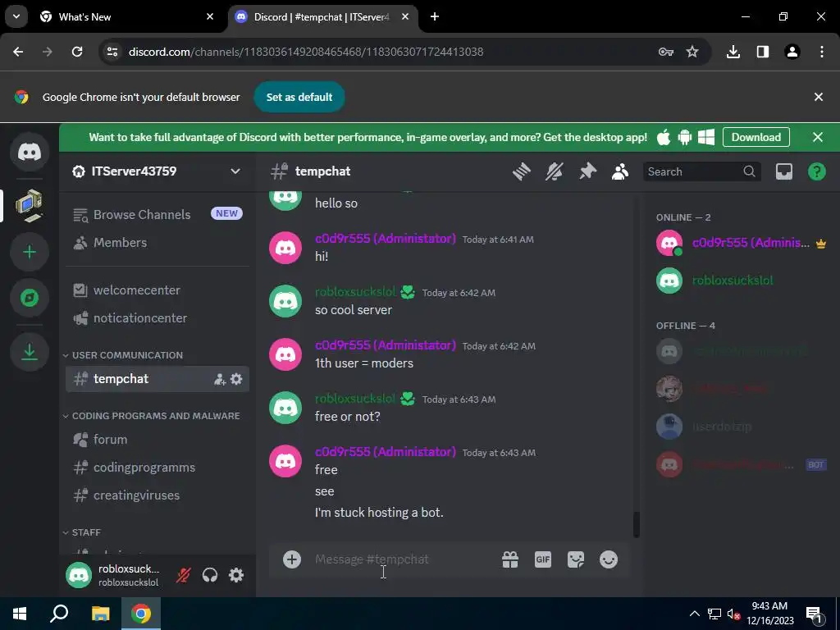Open Threads icon in channel header

click(521, 171)
